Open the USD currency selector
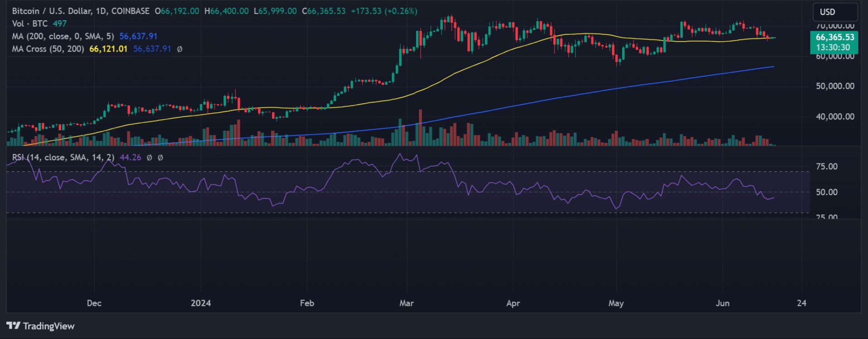The width and height of the screenshot is (868, 339). tap(834, 12)
